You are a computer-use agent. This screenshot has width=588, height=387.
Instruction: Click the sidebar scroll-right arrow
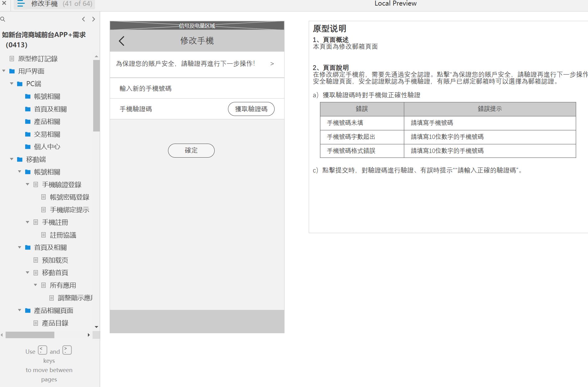[89, 335]
